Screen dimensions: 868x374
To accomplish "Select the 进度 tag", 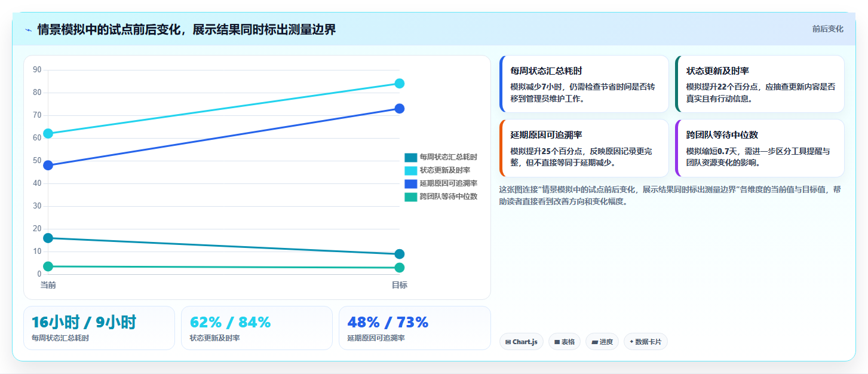I will pyautogui.click(x=602, y=342).
